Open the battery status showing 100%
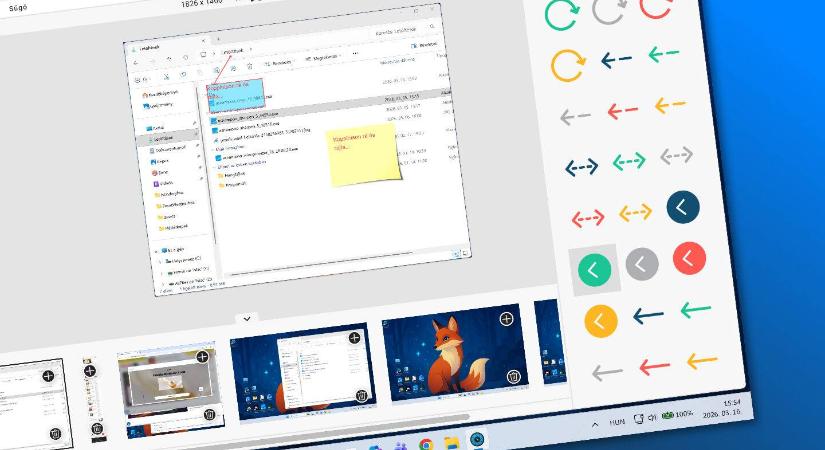825x450 pixels. 678,415
